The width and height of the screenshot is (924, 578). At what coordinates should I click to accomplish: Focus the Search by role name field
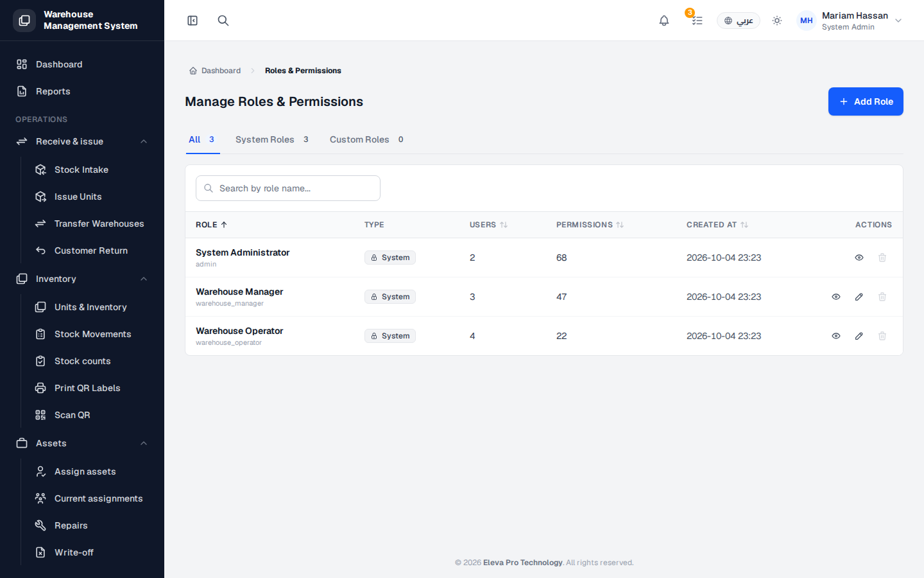(288, 188)
